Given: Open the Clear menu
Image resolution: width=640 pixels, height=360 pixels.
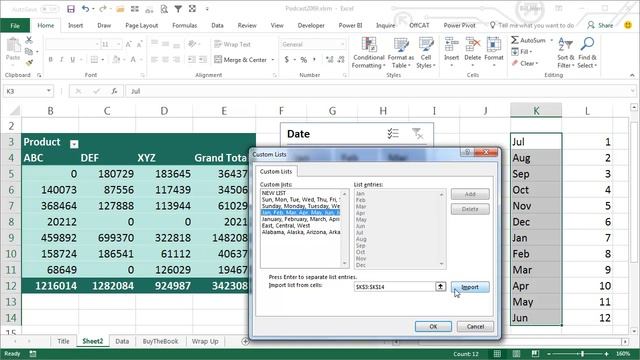Looking at the screenshot, I should tap(525, 63).
